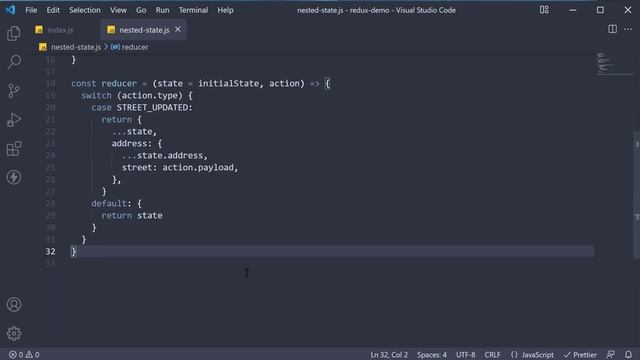Open the File menu

(31, 10)
